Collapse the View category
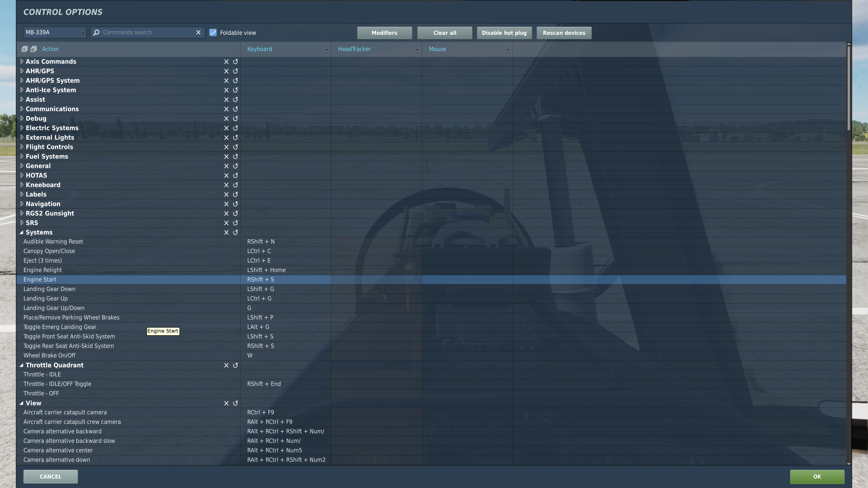The width and height of the screenshot is (868, 488). 21,403
